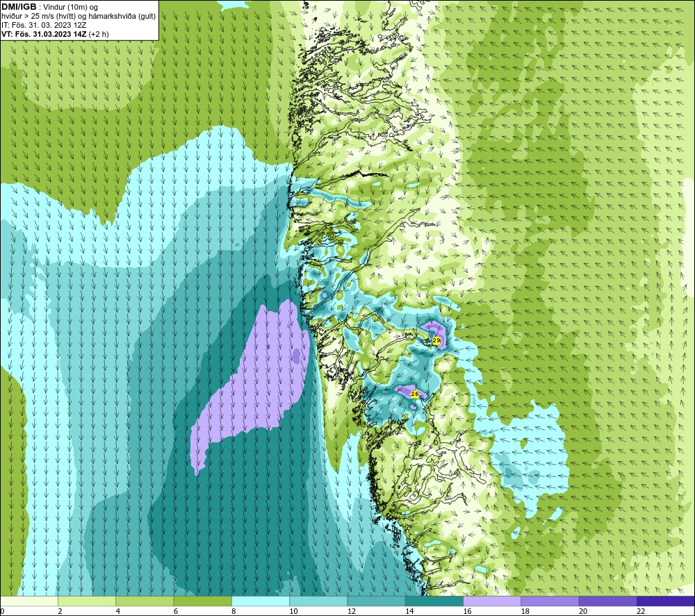
Task: Click the initial time 'IT: Fös. 31. 03. 2023 12Z'
Action: click(44, 25)
